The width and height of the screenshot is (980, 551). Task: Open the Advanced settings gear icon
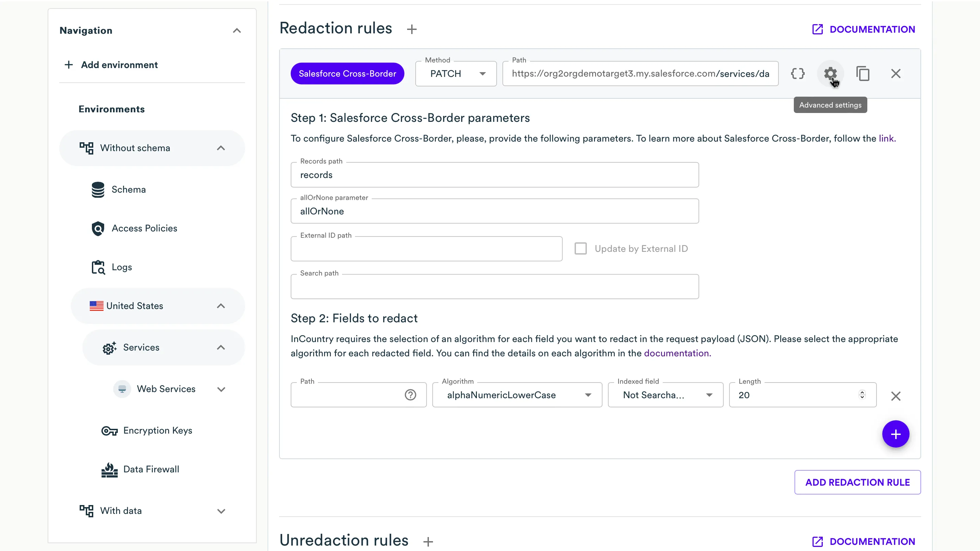pyautogui.click(x=830, y=74)
